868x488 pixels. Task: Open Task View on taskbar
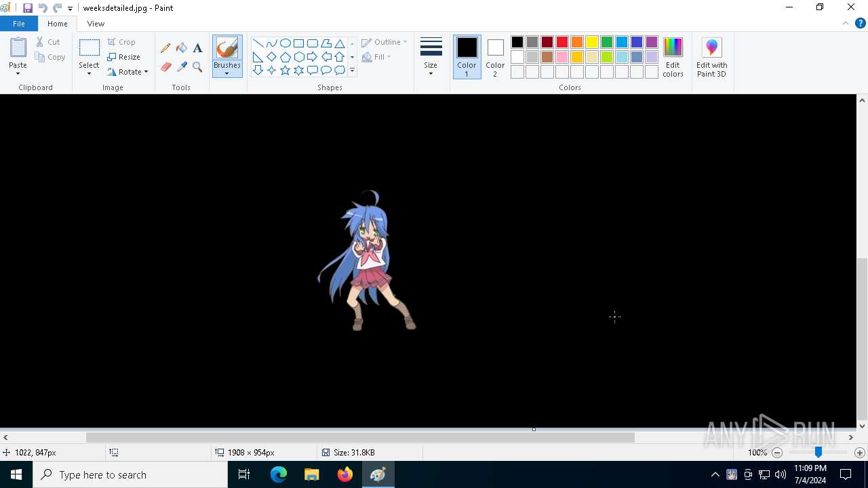[244, 474]
